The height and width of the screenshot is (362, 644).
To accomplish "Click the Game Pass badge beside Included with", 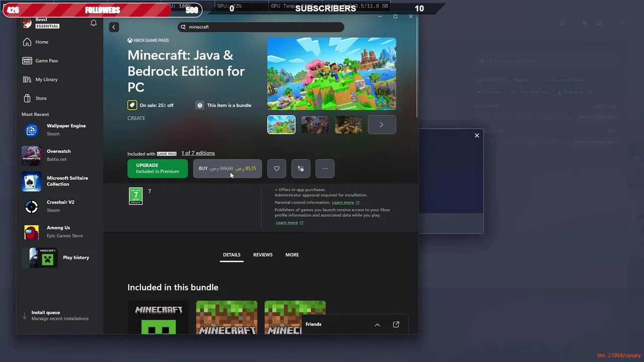I will 167,154.
